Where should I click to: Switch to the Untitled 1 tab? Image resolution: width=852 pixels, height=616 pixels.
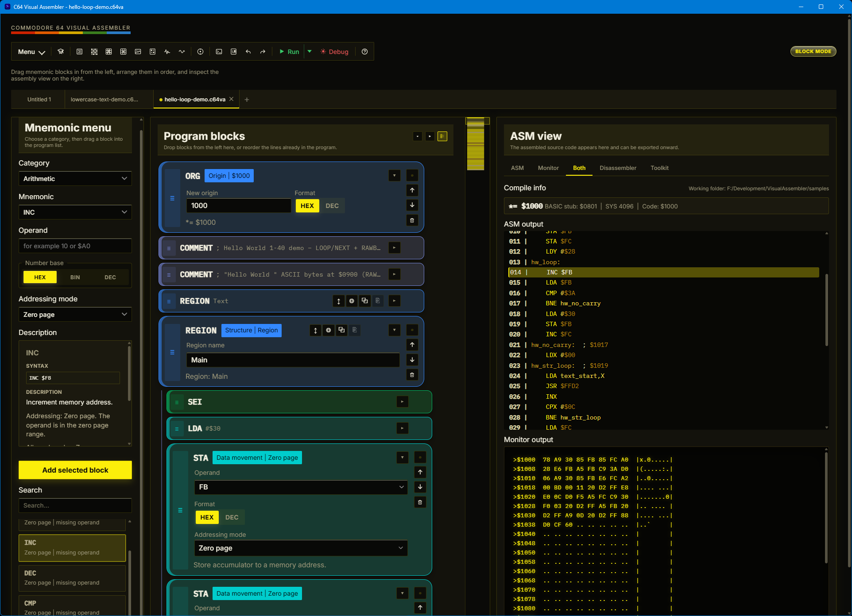pyautogui.click(x=39, y=99)
